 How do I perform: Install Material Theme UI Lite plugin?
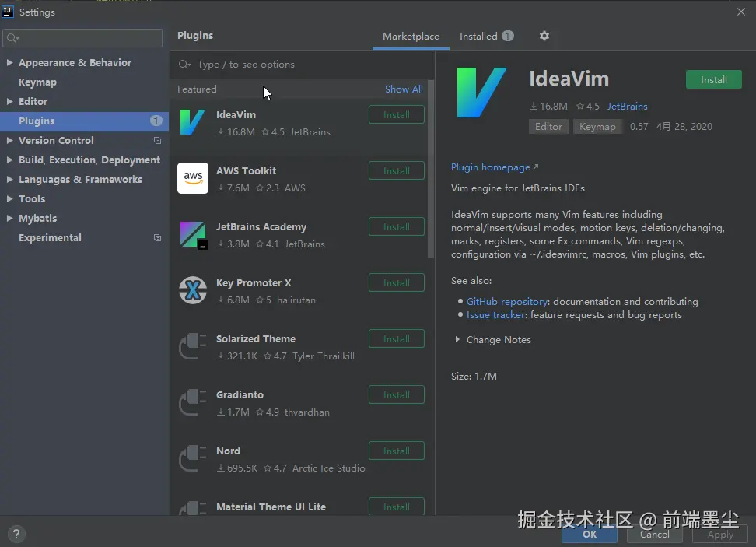tap(397, 507)
